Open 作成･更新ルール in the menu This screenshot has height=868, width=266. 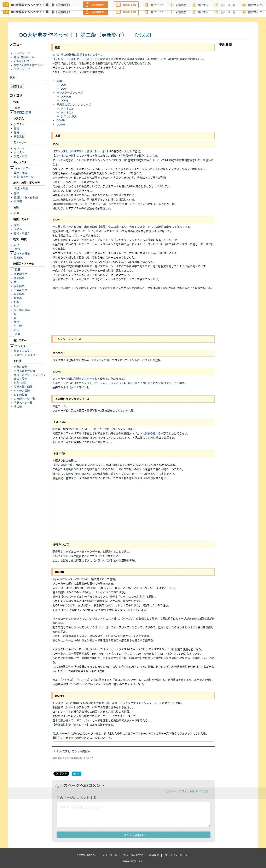[24, 57]
